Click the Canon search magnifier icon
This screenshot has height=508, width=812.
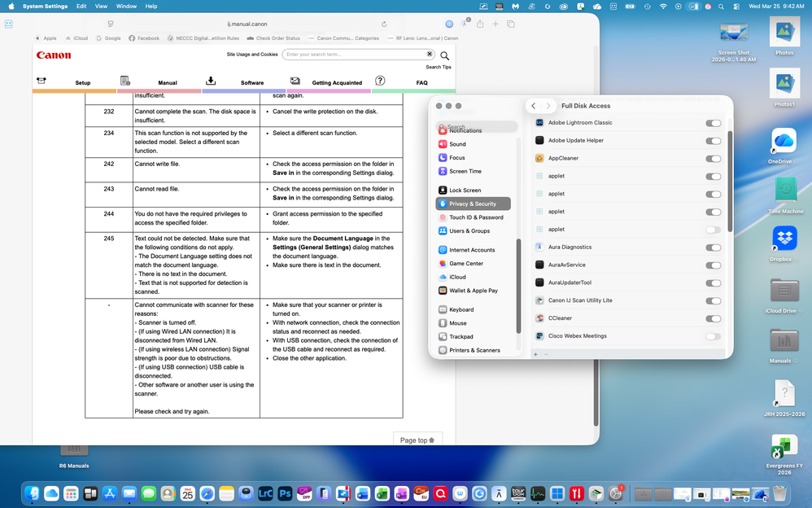pos(444,55)
